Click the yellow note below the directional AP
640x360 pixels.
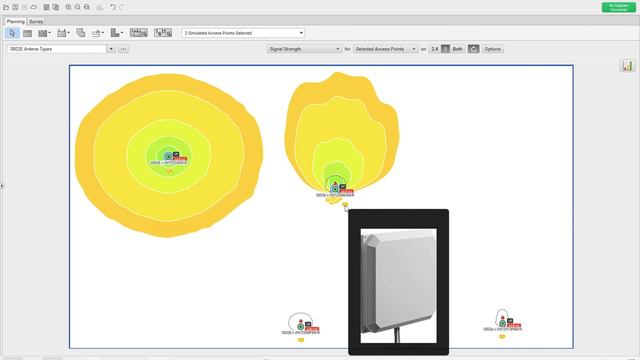(x=345, y=204)
